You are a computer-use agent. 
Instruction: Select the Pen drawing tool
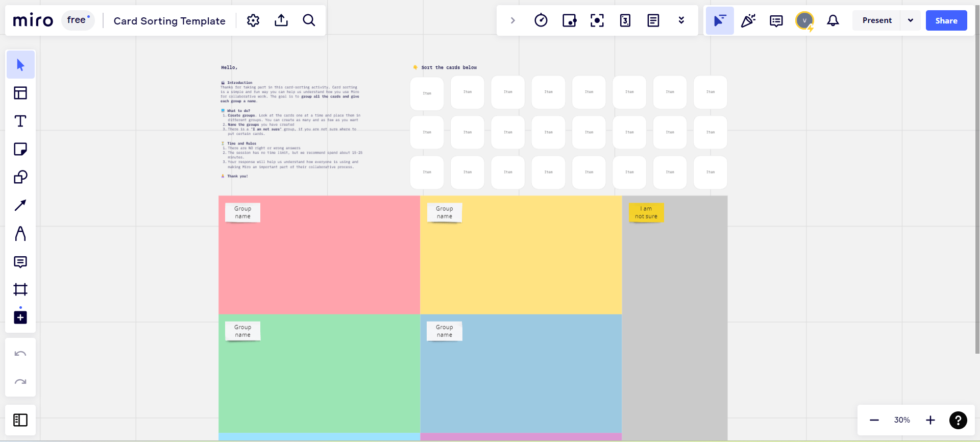(20, 234)
